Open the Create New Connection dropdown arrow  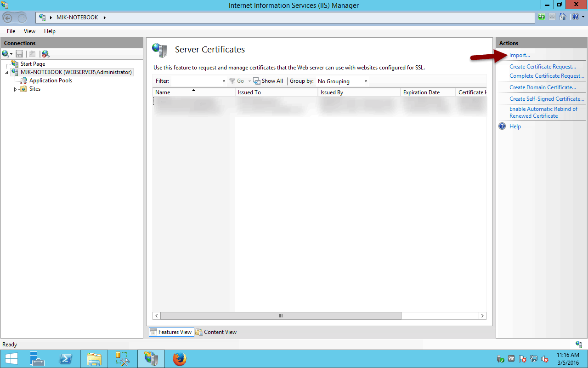(x=11, y=54)
